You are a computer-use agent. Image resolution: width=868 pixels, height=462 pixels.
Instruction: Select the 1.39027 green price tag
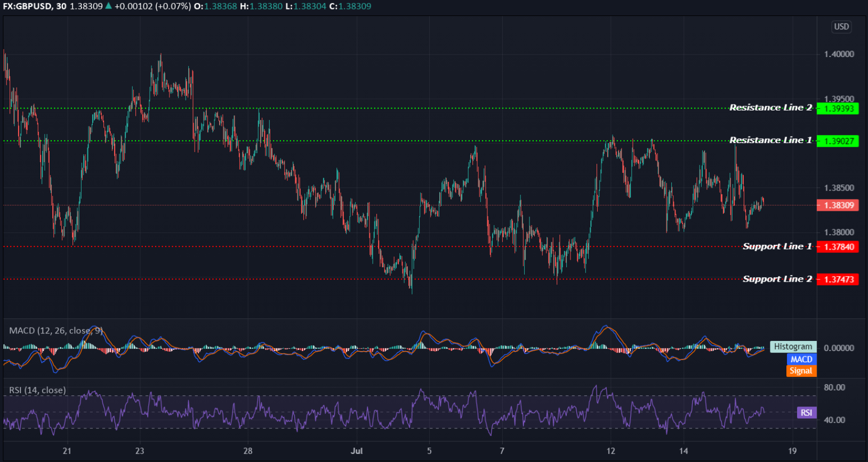click(838, 141)
